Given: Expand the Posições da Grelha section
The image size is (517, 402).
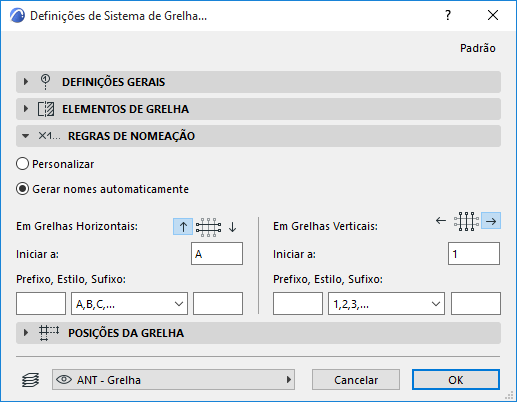Looking at the screenshot, I should tap(26, 333).
